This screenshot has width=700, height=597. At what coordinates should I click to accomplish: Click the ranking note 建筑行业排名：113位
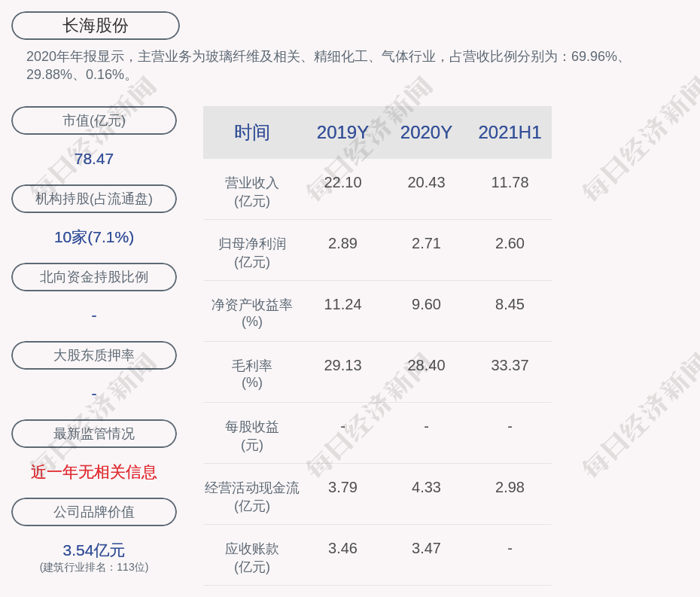point(94,567)
